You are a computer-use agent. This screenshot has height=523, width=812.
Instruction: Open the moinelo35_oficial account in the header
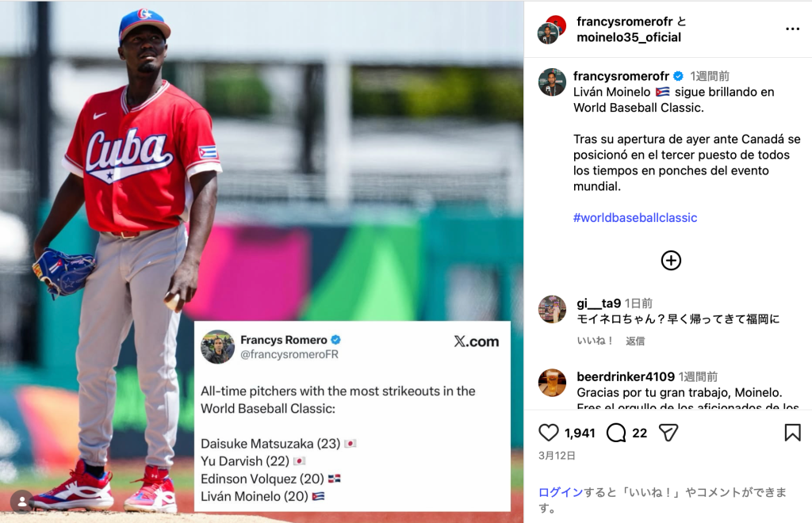[629, 37]
